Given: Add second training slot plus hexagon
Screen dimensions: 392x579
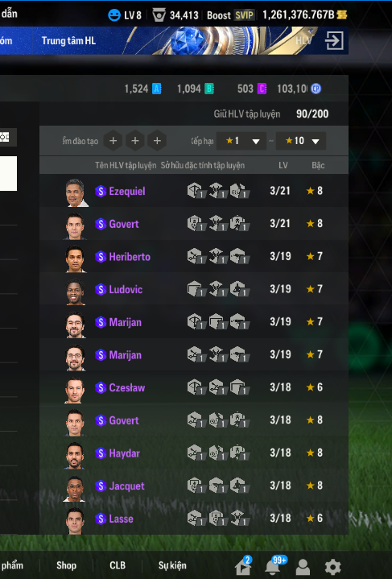Looking at the screenshot, I should click(135, 141).
